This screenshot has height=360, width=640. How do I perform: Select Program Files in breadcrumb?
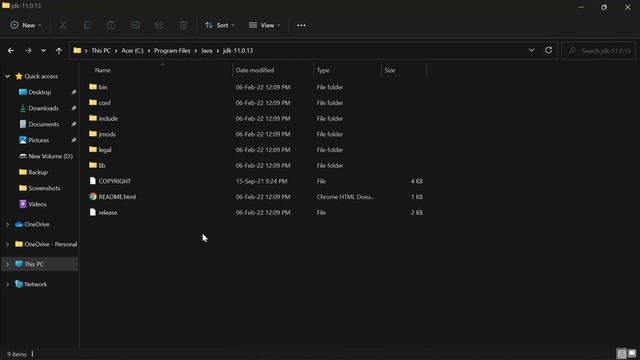tap(172, 51)
